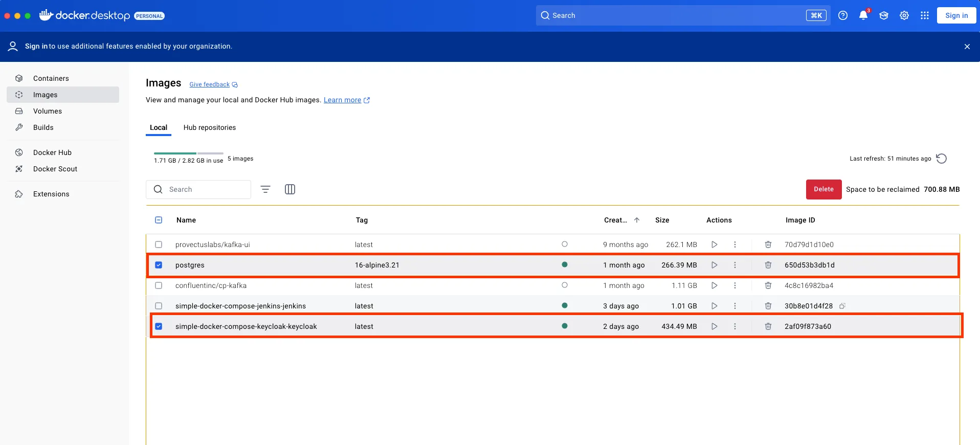Click the Docker Scout sidebar icon
980x445 pixels.
(19, 169)
